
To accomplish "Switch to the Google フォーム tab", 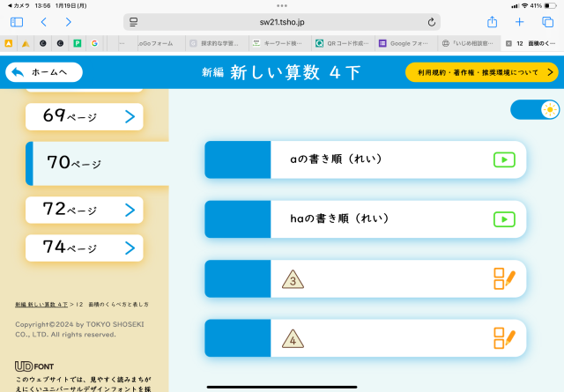I will [405, 42].
